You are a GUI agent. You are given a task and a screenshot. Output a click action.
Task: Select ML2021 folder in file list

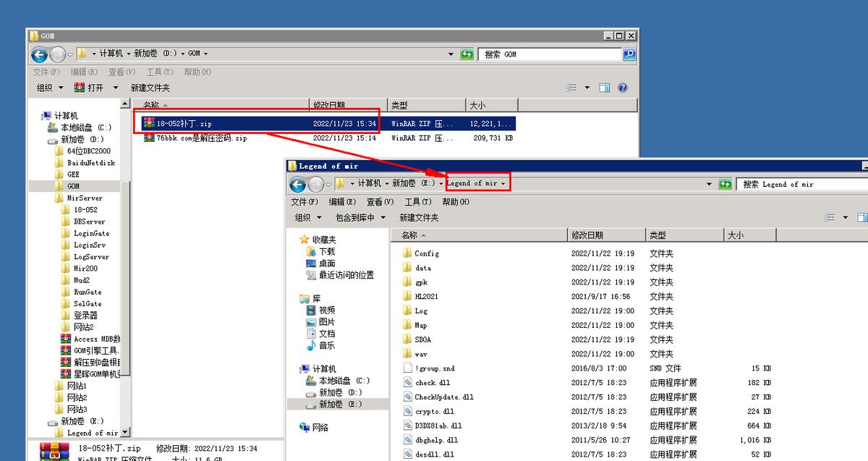click(426, 297)
